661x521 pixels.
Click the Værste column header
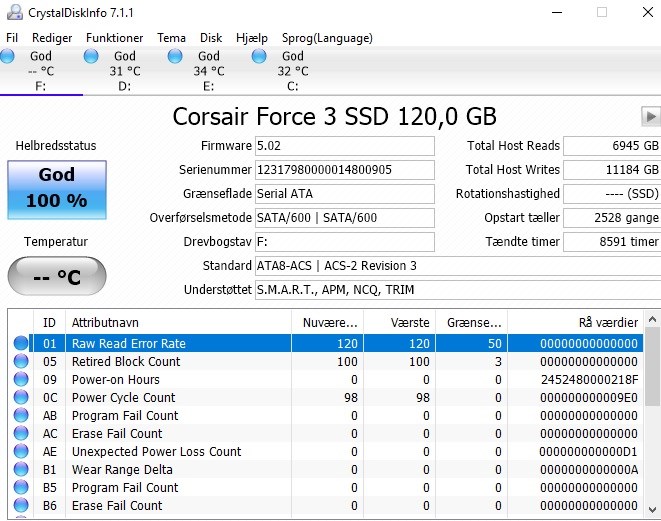click(399, 322)
